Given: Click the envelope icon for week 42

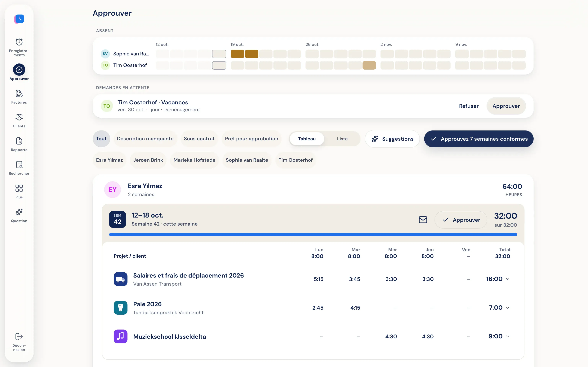Looking at the screenshot, I should [423, 220].
